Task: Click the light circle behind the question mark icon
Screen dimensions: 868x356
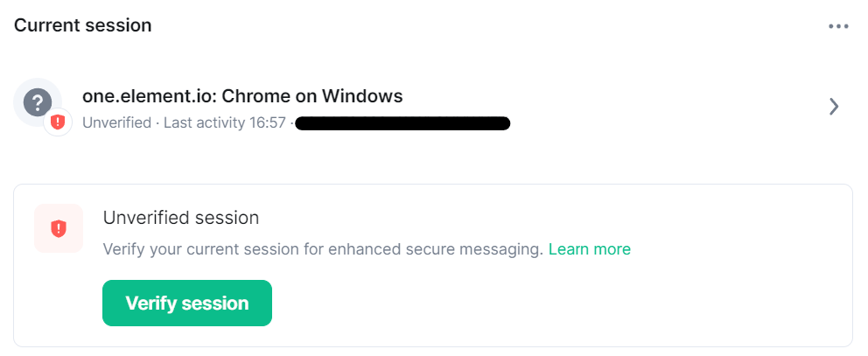Action: point(38,101)
